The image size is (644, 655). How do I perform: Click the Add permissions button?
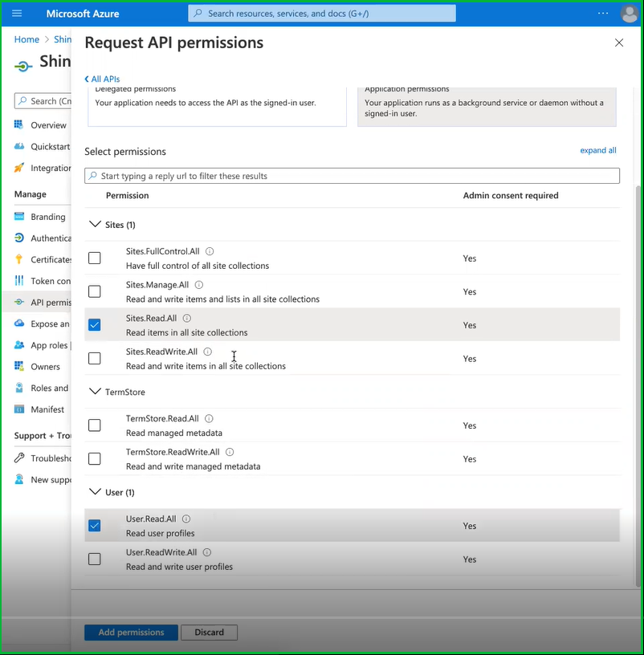(x=131, y=633)
